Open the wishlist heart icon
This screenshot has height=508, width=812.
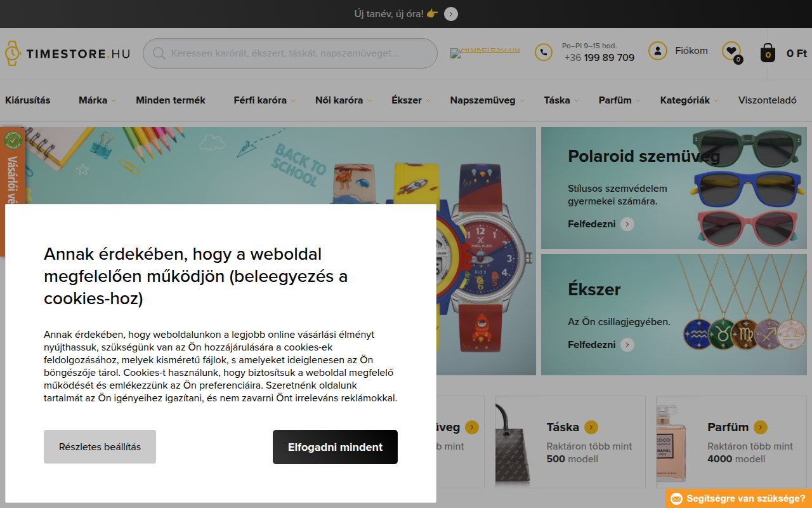[x=731, y=51]
